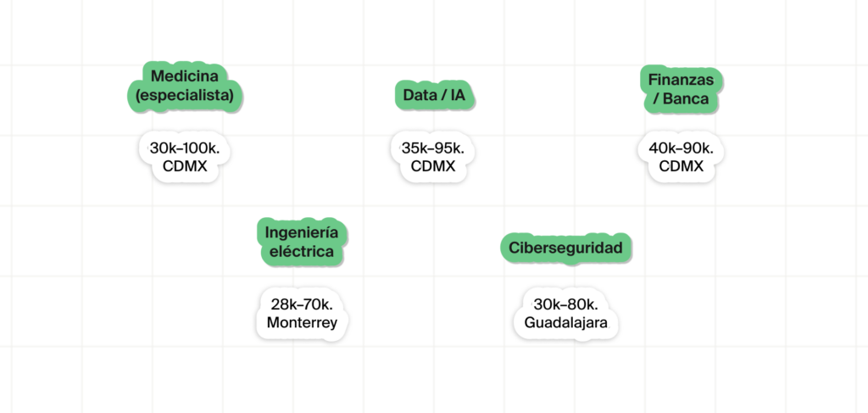
Task: Click the 40k–90k salary range text
Action: (681, 148)
